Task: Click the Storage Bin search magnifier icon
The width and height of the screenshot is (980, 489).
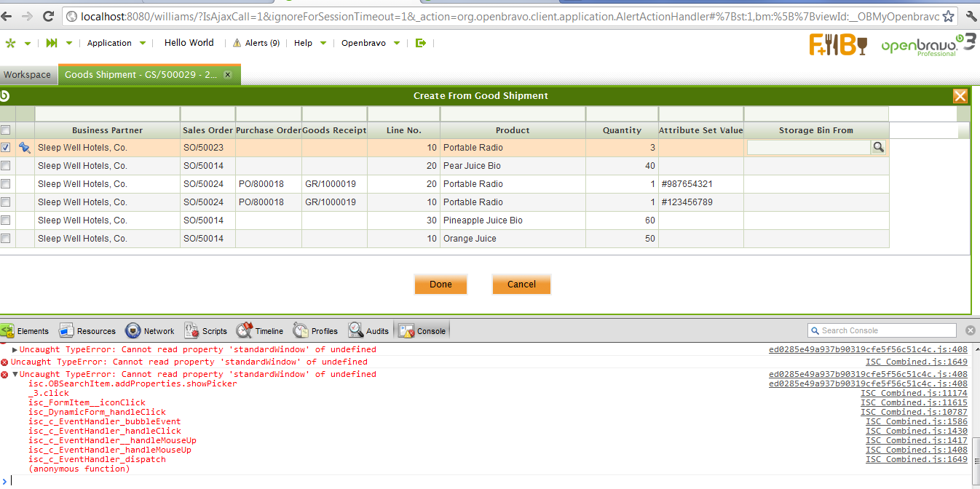Action: click(x=879, y=148)
